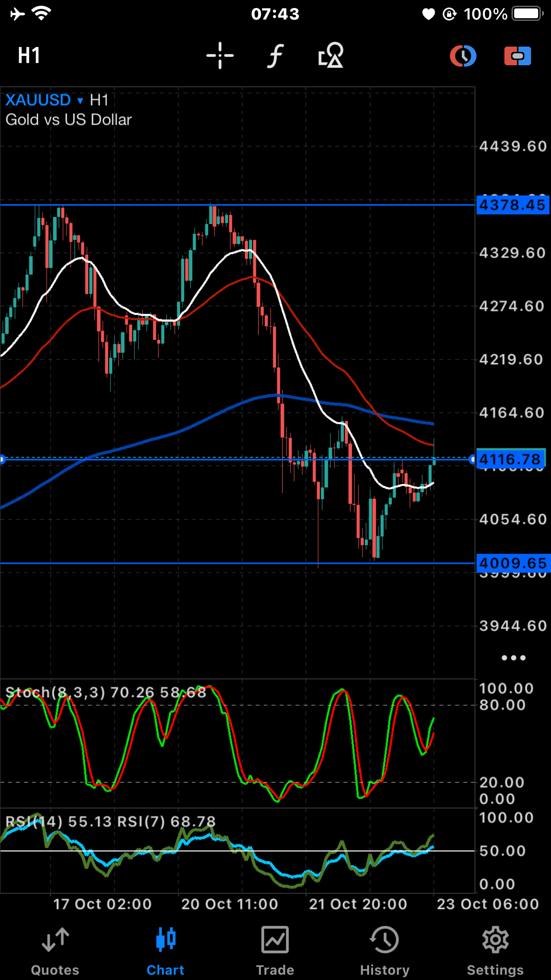The height and width of the screenshot is (980, 551).
Task: Tap the RSI(14) 55.13 indicator label
Action: pos(59,822)
